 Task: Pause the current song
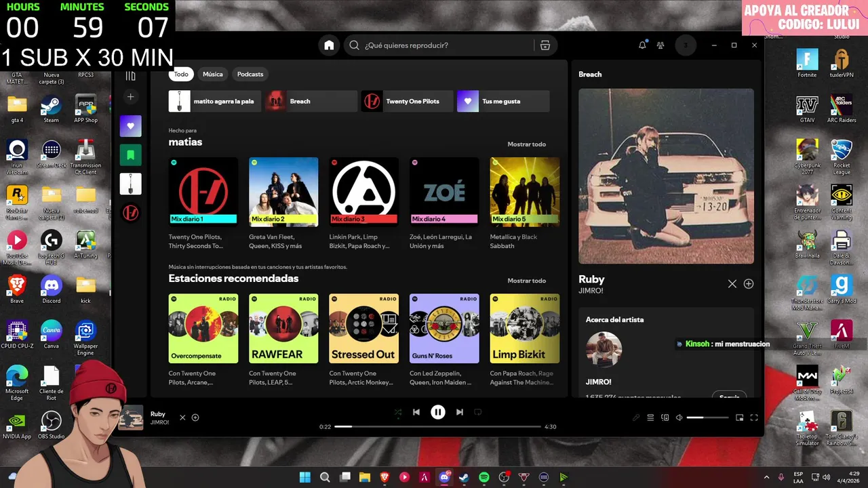coord(438,412)
